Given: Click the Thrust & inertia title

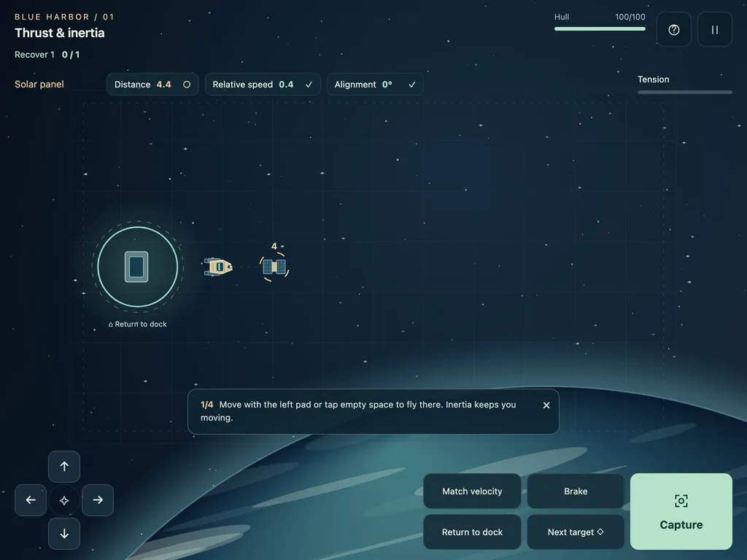Looking at the screenshot, I should click(x=60, y=33).
